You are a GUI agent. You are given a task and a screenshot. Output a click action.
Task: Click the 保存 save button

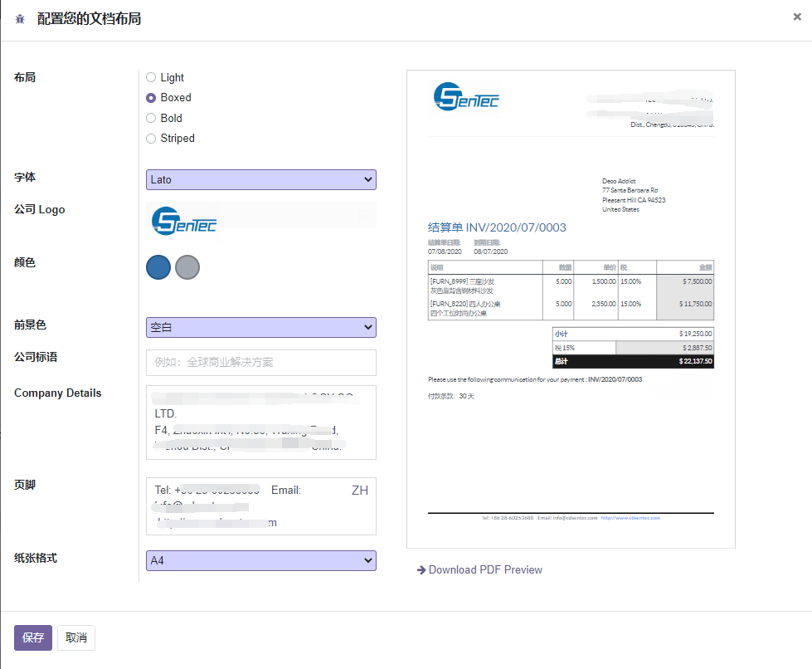coord(33,637)
